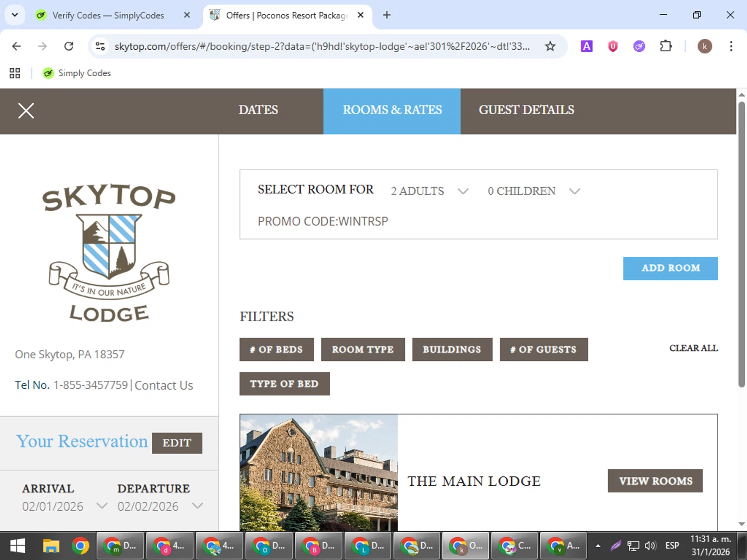Viewport: 747px width, 560px height.
Task: Close the Offers | Poconos Resort tab
Action: click(361, 15)
